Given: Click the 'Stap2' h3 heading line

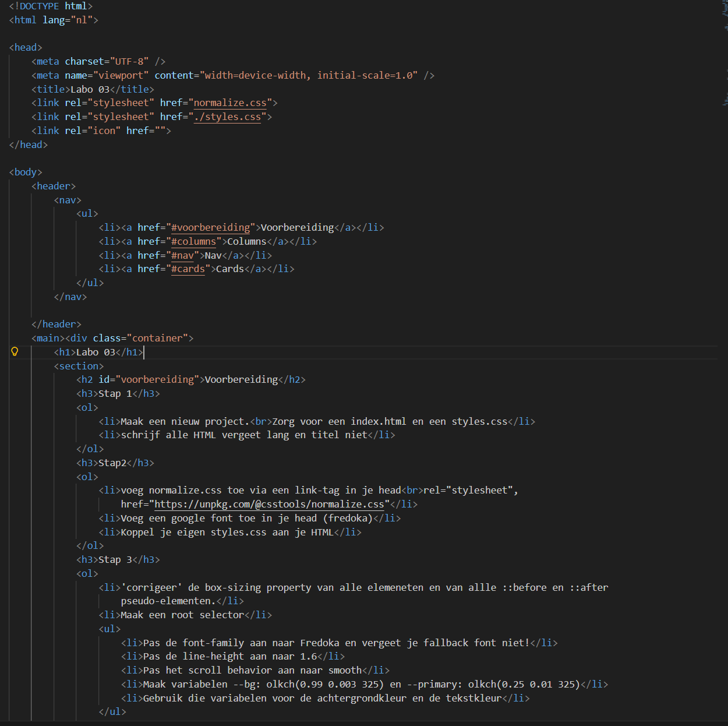Looking at the screenshot, I should tap(115, 463).
